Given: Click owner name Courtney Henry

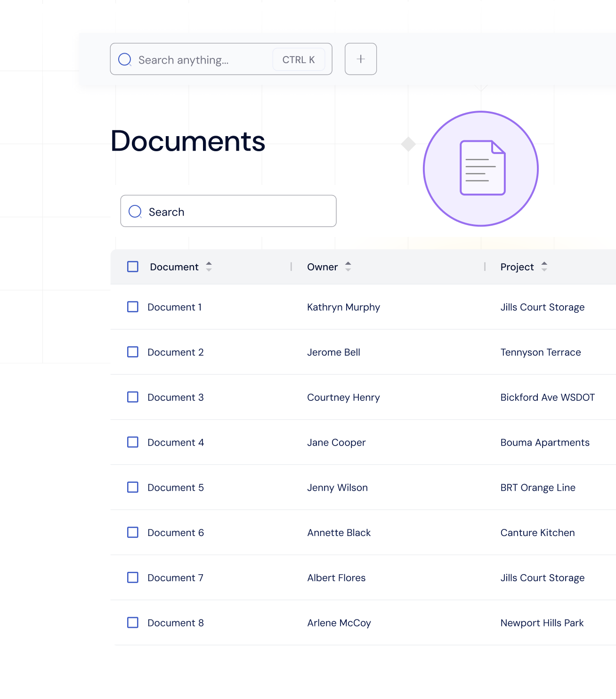Looking at the screenshot, I should click(x=343, y=398).
